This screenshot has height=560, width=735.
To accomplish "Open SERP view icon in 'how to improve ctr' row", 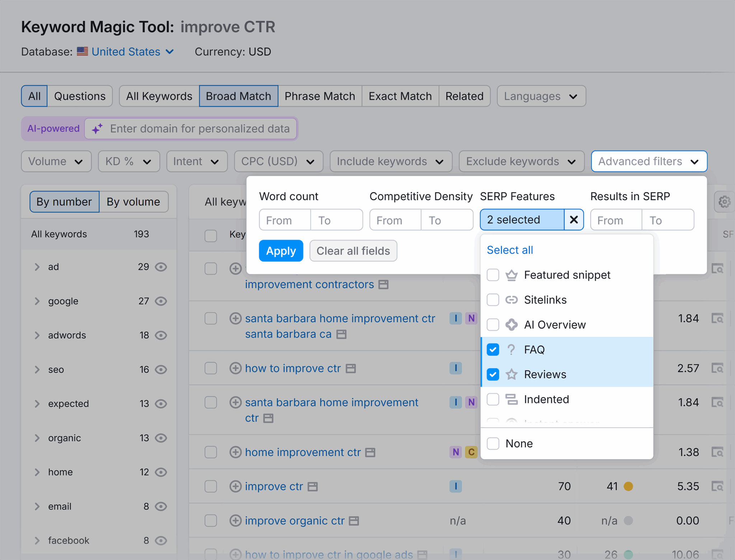I will (x=717, y=368).
